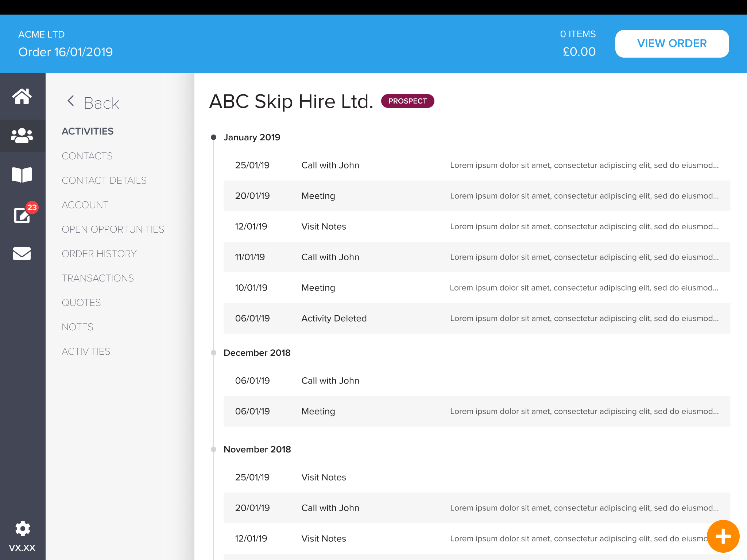
Task: Click the PROSPECT status badge
Action: point(407,101)
